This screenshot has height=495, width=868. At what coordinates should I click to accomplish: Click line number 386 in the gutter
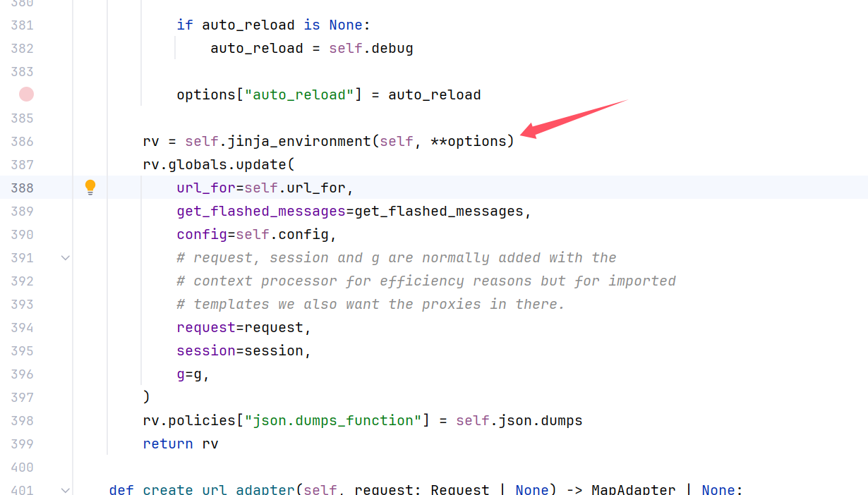[22, 141]
